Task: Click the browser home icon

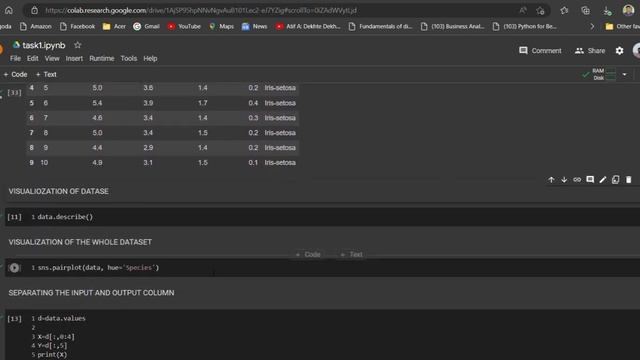Action: [9, 10]
